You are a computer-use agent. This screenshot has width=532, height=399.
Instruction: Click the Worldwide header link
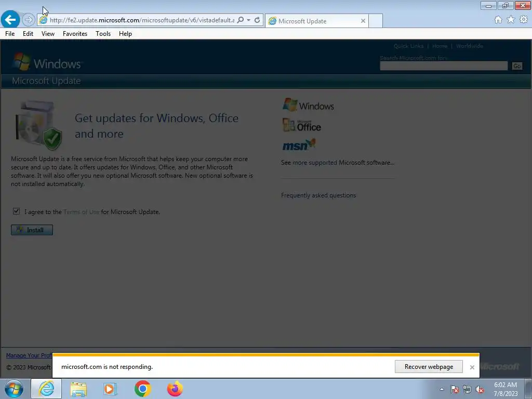coord(469,46)
